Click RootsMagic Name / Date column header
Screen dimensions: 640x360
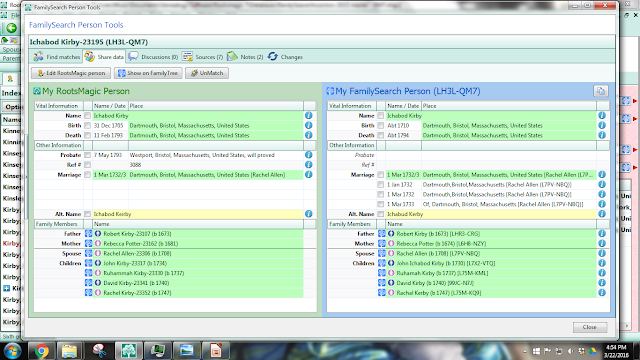point(110,106)
